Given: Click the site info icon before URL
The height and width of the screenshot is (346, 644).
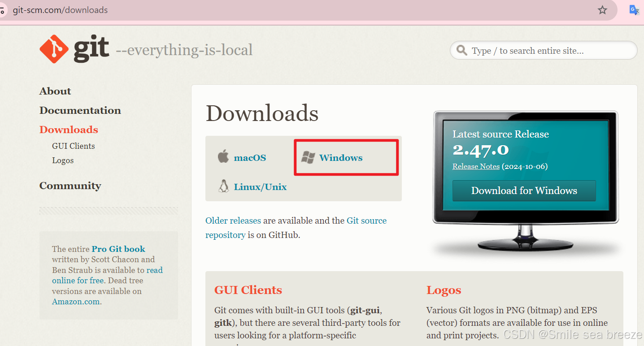Looking at the screenshot, I should click(2, 10).
